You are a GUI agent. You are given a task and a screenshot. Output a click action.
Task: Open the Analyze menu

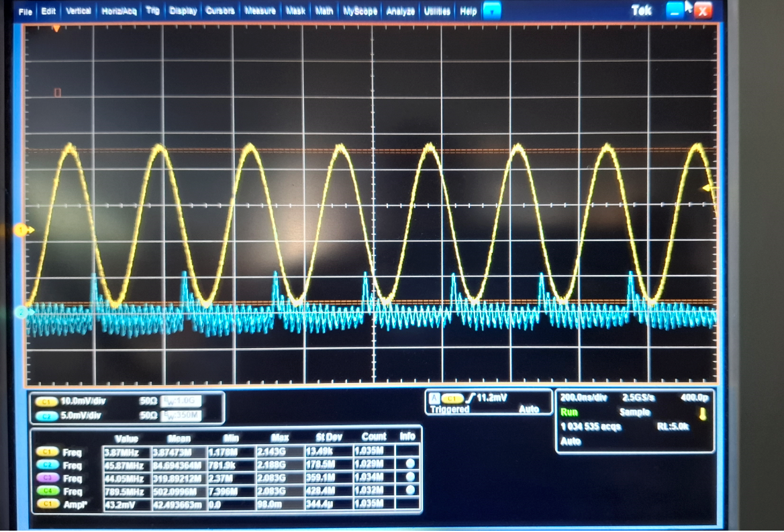pos(401,11)
